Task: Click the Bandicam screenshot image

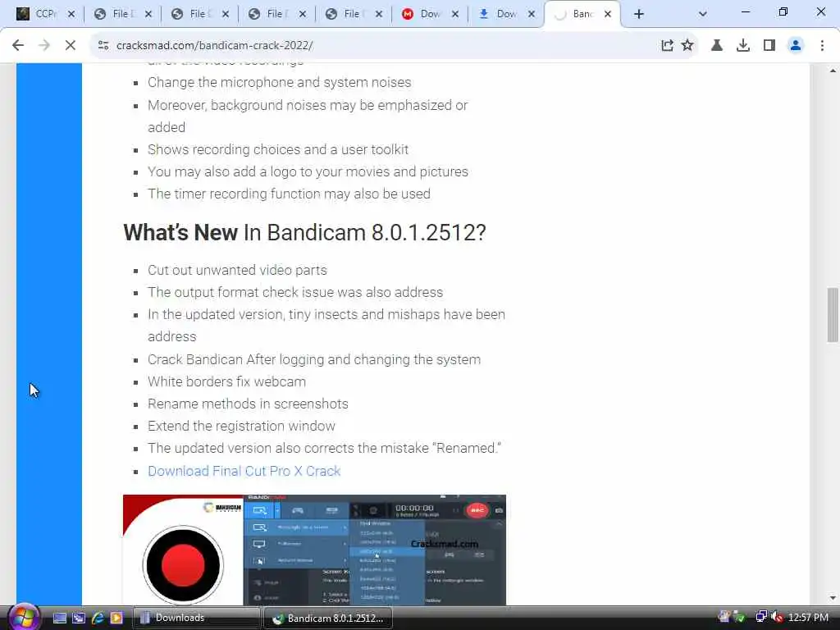Action: [x=314, y=550]
